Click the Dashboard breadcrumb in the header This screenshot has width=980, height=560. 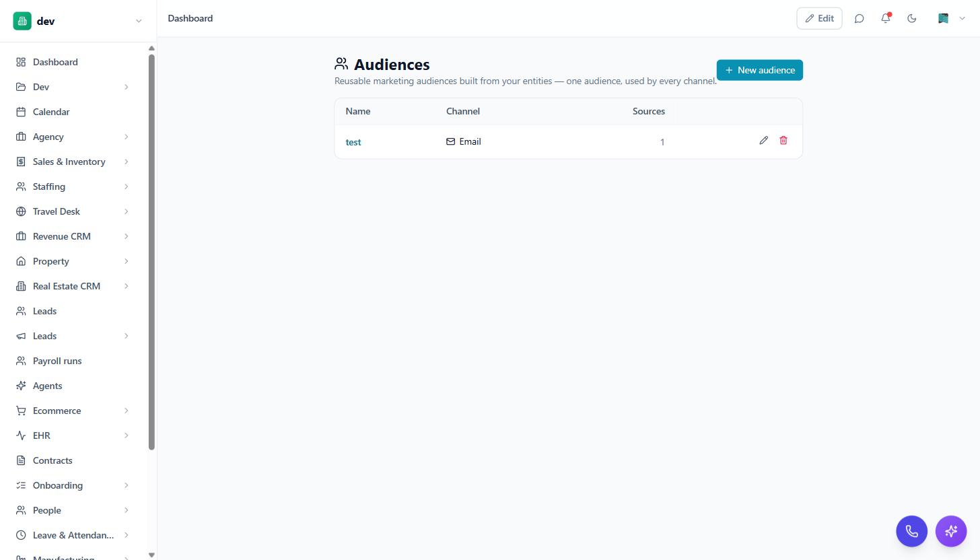click(190, 18)
